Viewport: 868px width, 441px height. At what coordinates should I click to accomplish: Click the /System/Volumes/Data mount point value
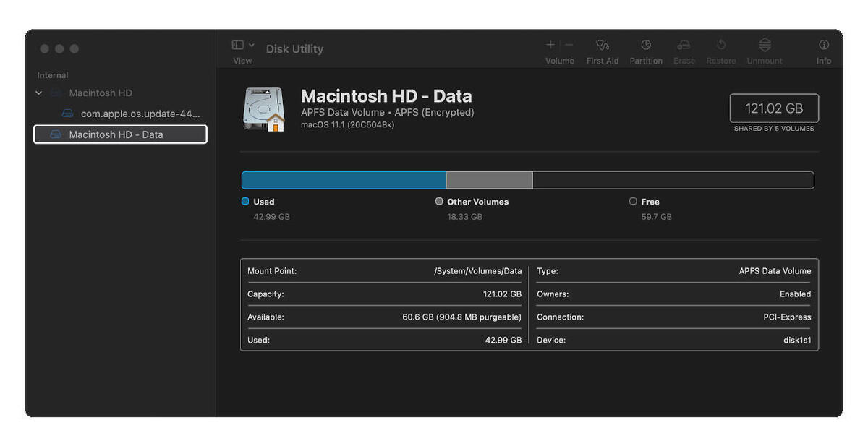pyautogui.click(x=478, y=271)
